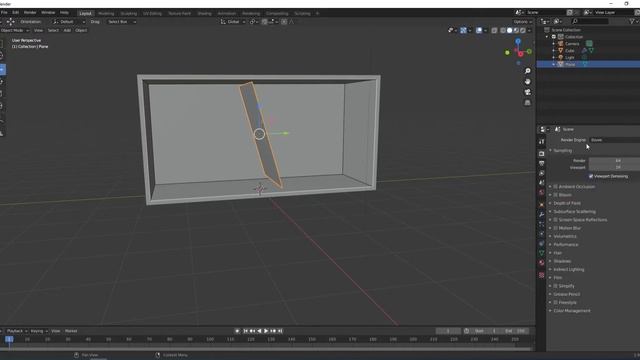Select the active Move tool in toolbar
The height and width of the screenshot is (360, 640).
point(2,69)
